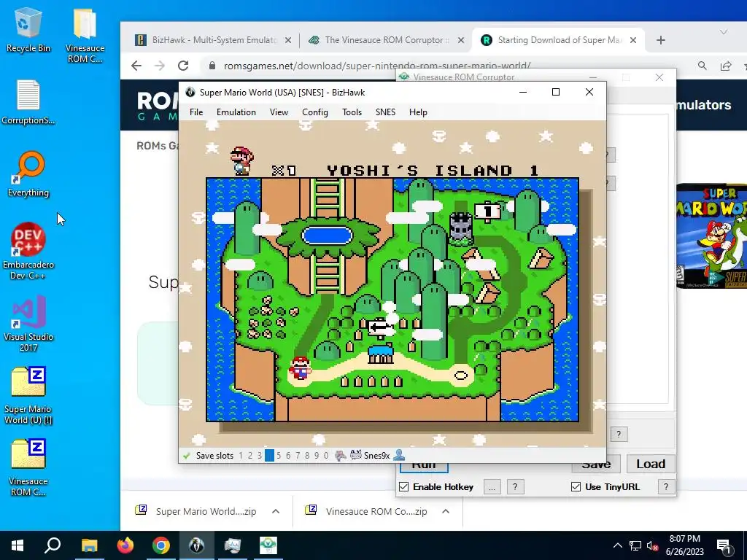
Task: Click the address bar lock icon
Action: 212,66
